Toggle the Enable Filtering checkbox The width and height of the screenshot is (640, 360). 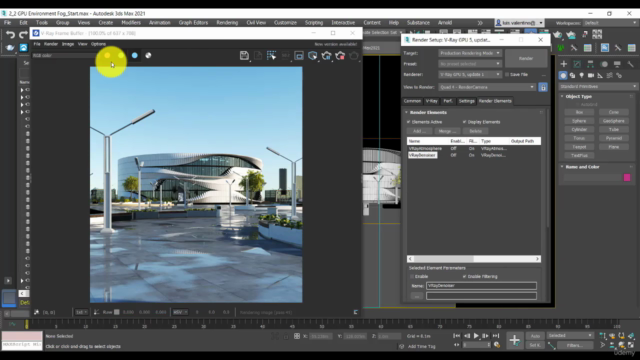coord(464,277)
